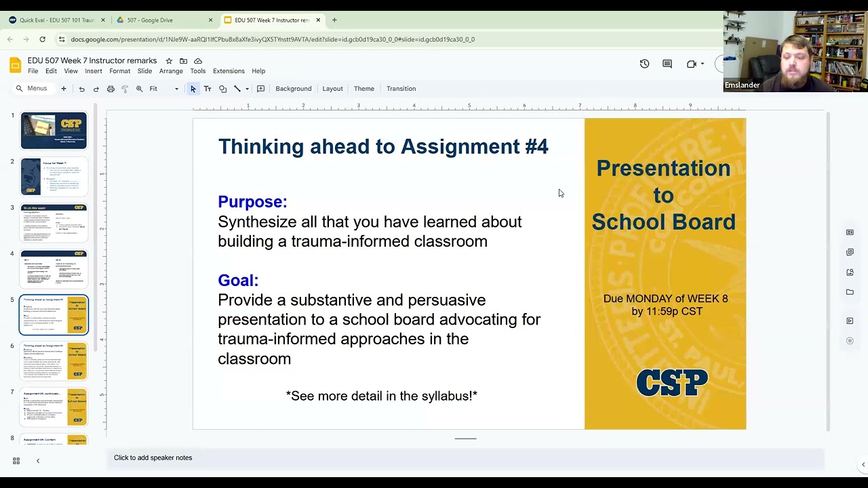Open the Tools menu
The width and height of the screenshot is (868, 488).
[x=198, y=71]
